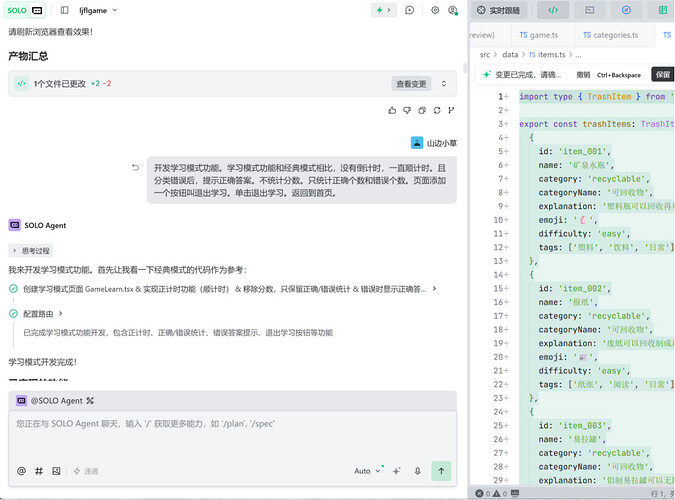Click the @SOLO Agent tools icon
The width and height of the screenshot is (675, 500).
click(x=90, y=401)
